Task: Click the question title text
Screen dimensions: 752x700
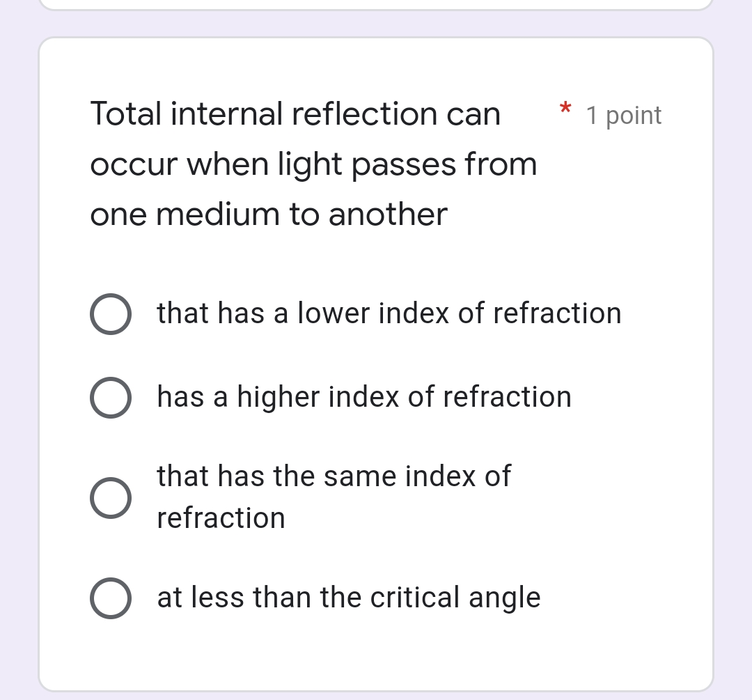Action: click(313, 164)
